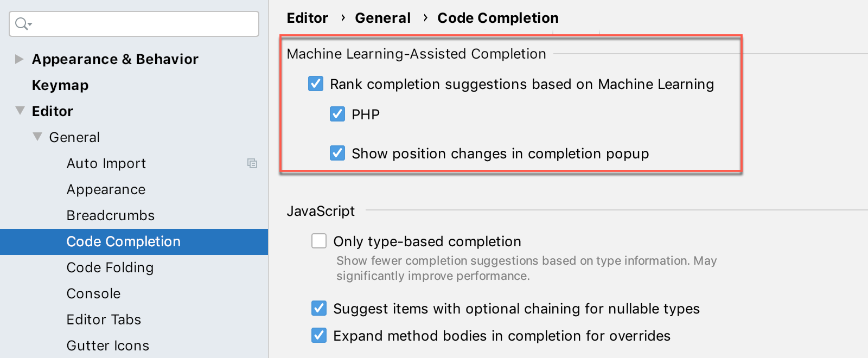Toggle Expand method bodies for overrides
Image resolution: width=868 pixels, height=358 pixels.
pos(319,335)
